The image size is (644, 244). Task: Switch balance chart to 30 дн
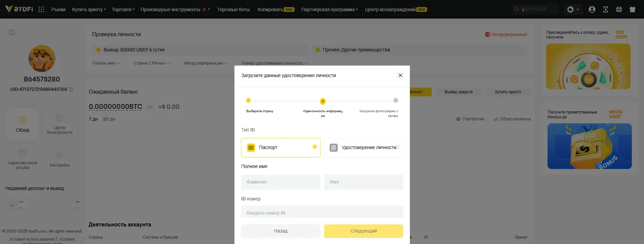pyautogui.click(x=109, y=119)
